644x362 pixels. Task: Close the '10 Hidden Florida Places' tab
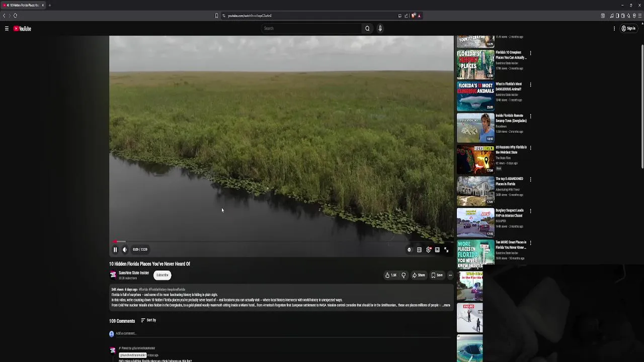[43, 5]
